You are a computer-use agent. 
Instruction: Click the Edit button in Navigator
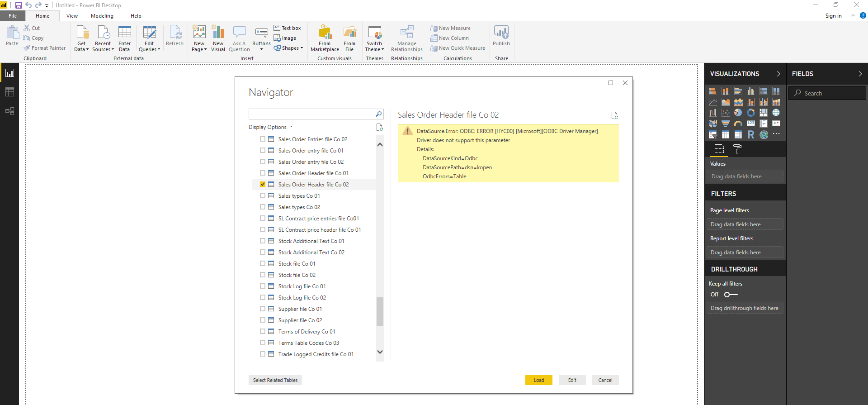tap(572, 380)
